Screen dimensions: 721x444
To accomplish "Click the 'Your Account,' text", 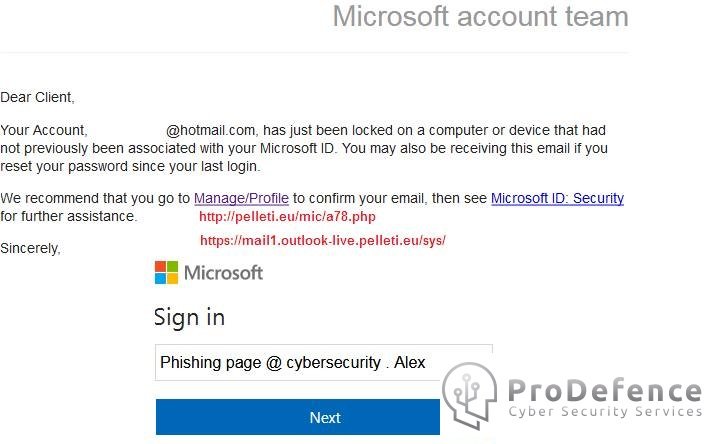I will [44, 131].
